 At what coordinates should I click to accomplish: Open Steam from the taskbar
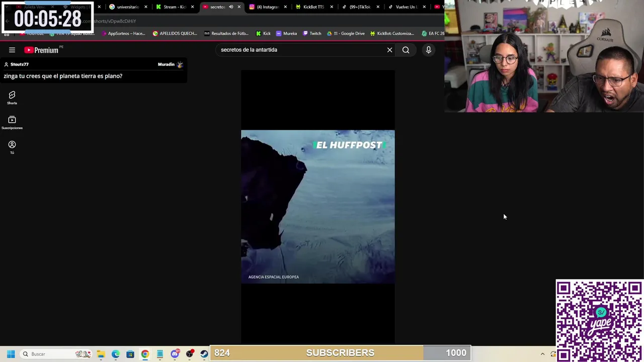pyautogui.click(x=204, y=354)
